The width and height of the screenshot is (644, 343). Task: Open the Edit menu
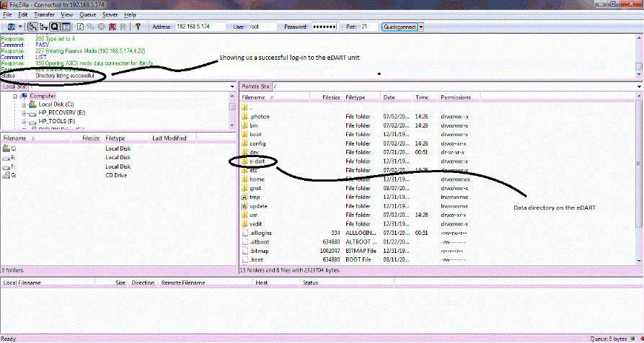(x=22, y=14)
